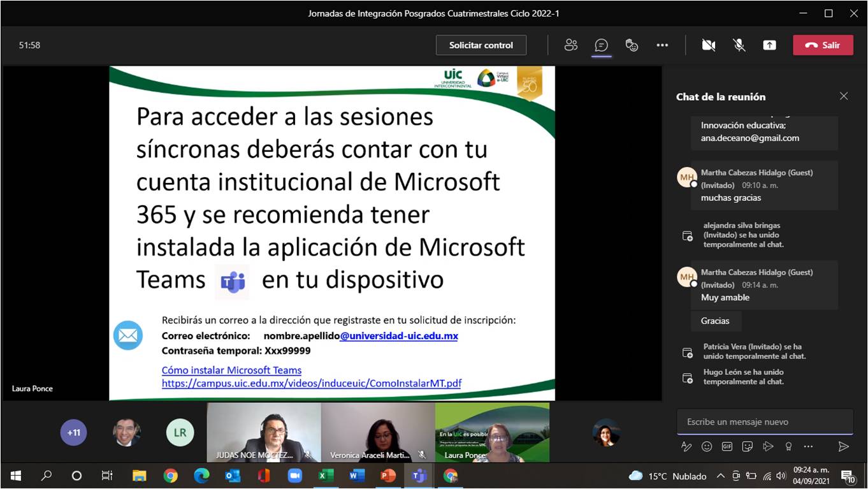Open Cortana circle on the taskbar
This screenshot has width=868, height=489.
click(x=76, y=476)
